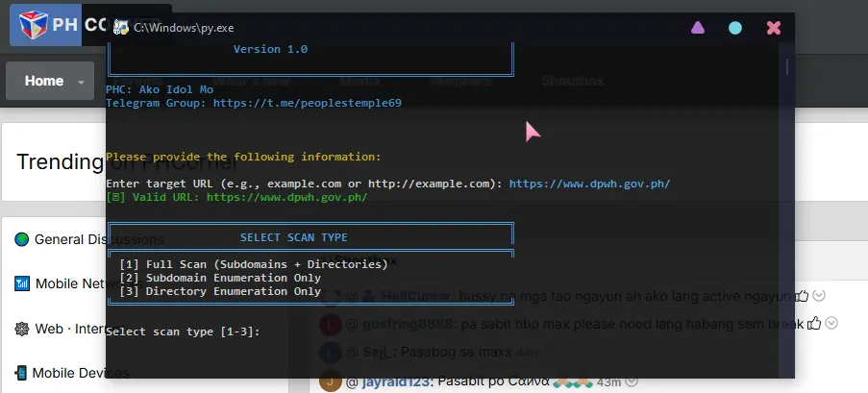Click the Telegram Group URL t.me/peoplestemple69

click(308, 103)
